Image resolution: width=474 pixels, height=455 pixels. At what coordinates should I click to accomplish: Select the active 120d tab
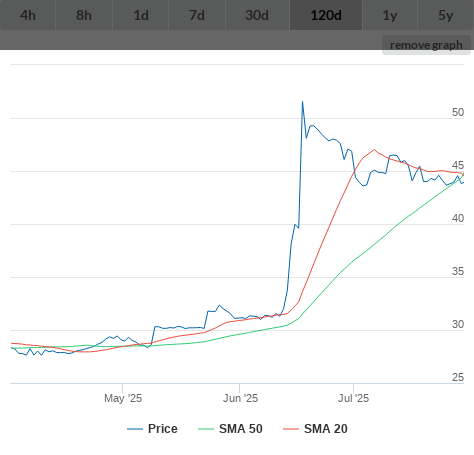pyautogui.click(x=326, y=15)
